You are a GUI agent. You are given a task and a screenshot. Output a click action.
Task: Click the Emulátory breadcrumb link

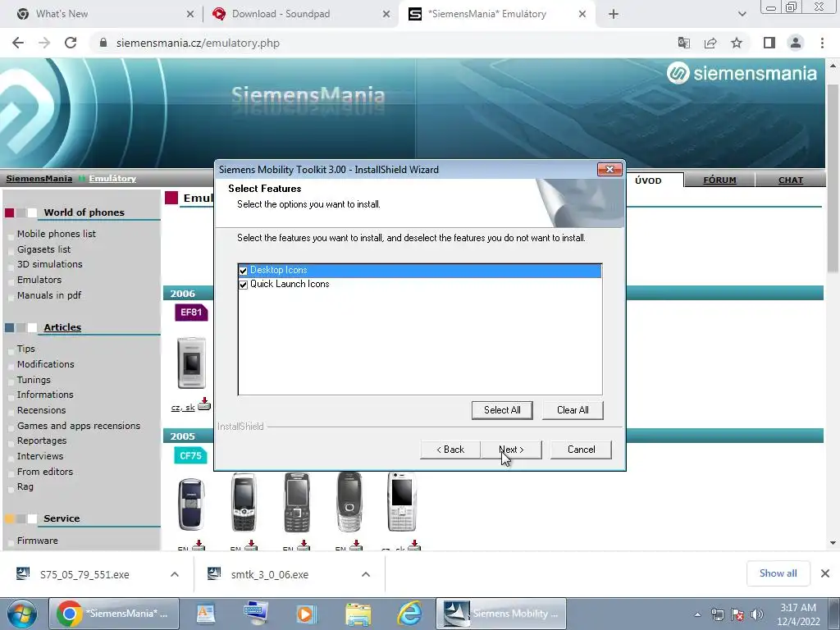click(112, 178)
